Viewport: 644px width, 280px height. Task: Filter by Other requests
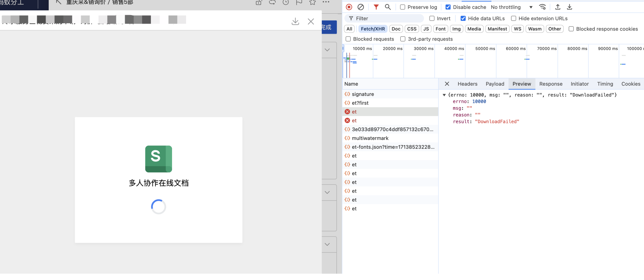click(x=555, y=29)
